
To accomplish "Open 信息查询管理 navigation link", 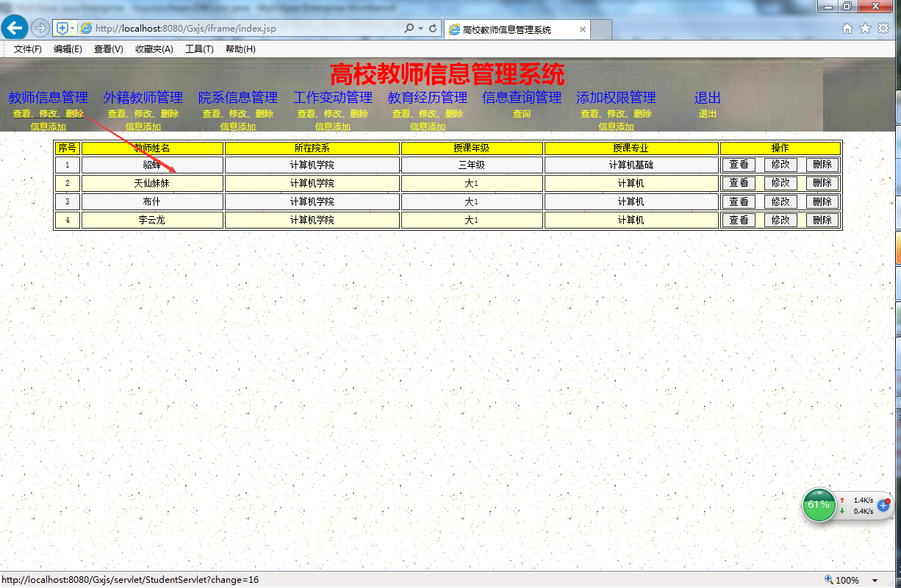I will 522,97.
